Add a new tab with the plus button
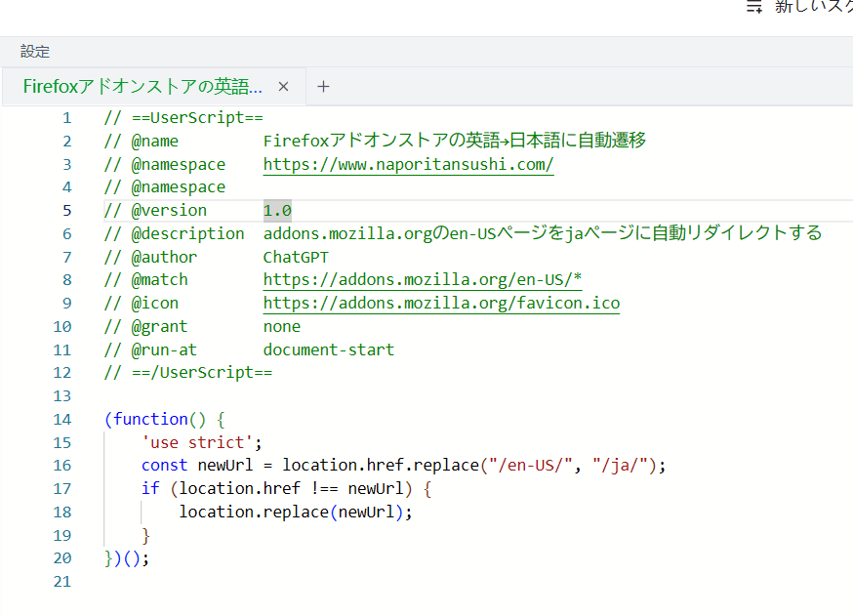853x616 pixels. tap(323, 87)
